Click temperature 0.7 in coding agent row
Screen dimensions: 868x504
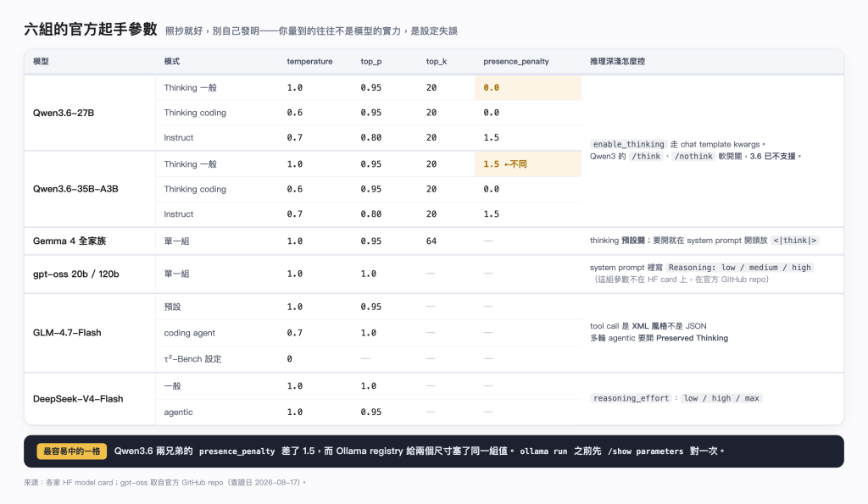(294, 333)
